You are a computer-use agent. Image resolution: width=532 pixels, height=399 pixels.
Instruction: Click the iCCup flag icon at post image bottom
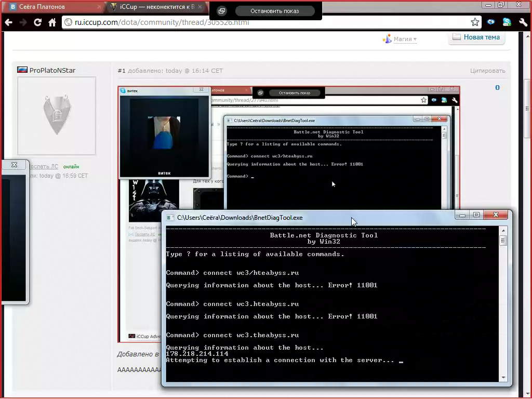coord(131,336)
